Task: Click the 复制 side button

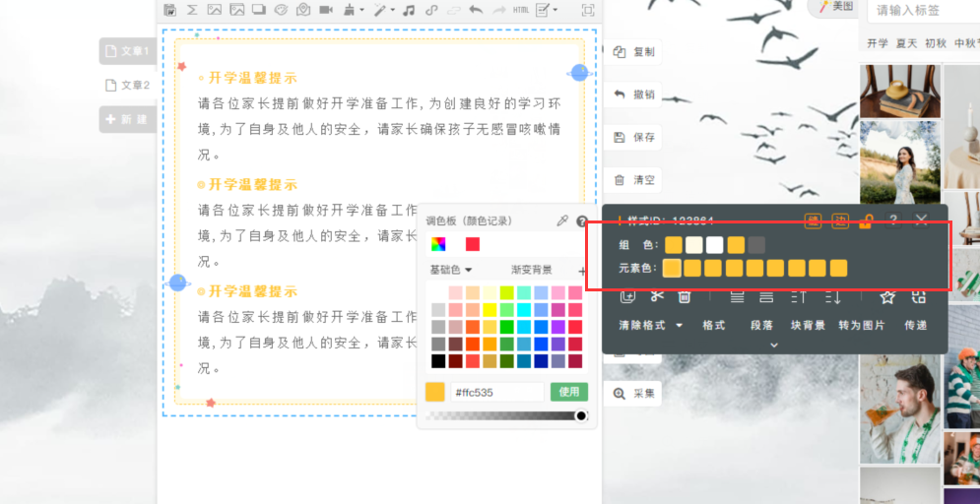Action: pyautogui.click(x=633, y=52)
